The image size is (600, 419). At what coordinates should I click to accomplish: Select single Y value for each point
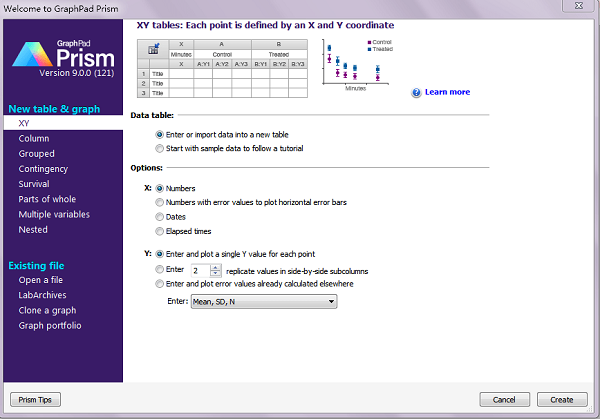click(235, 254)
